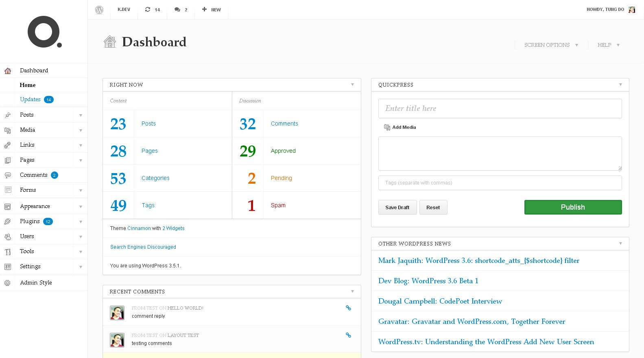
Task: Open the 2 Widgets link
Action: [x=173, y=228]
